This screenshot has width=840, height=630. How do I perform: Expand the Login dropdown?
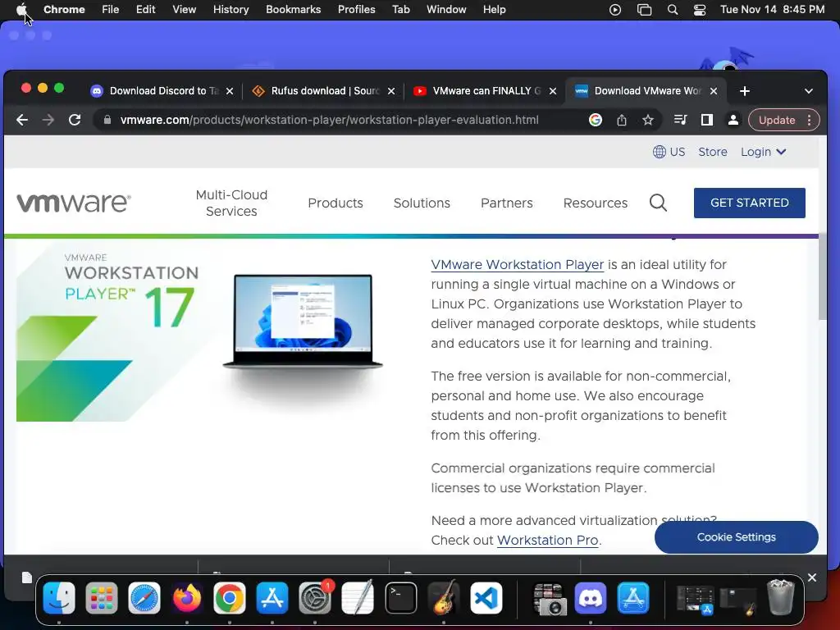[x=763, y=152]
